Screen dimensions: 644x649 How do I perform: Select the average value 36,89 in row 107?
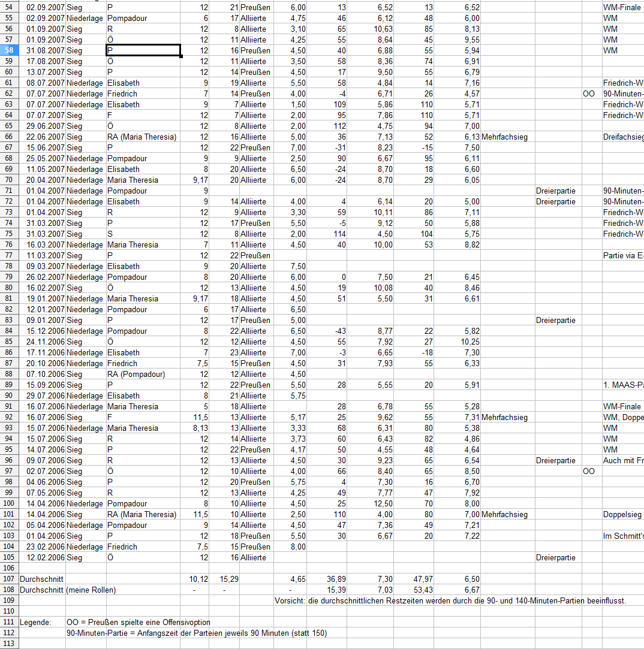(x=326, y=579)
